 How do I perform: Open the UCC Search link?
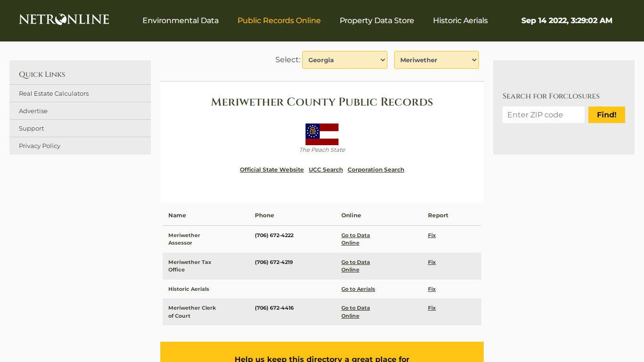(326, 170)
